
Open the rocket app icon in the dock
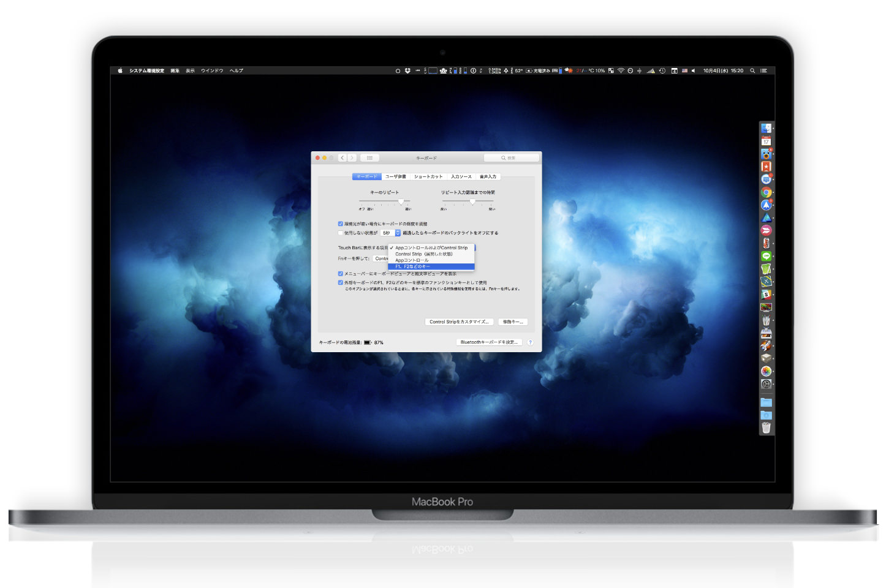tap(766, 345)
